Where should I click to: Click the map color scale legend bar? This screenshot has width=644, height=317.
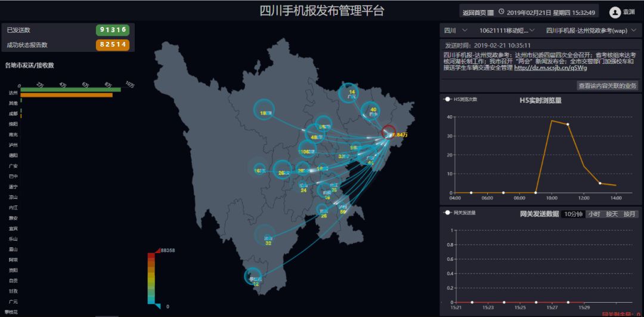[x=151, y=278]
